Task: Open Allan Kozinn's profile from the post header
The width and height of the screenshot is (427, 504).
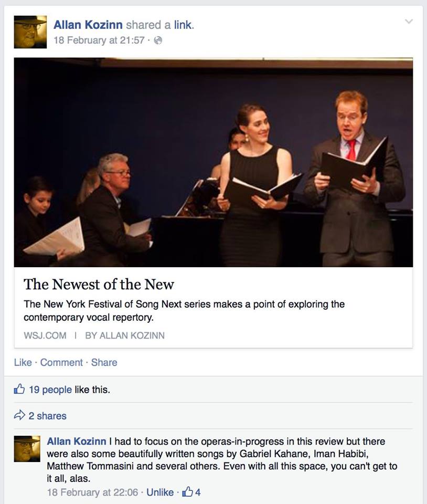Action: (x=88, y=25)
